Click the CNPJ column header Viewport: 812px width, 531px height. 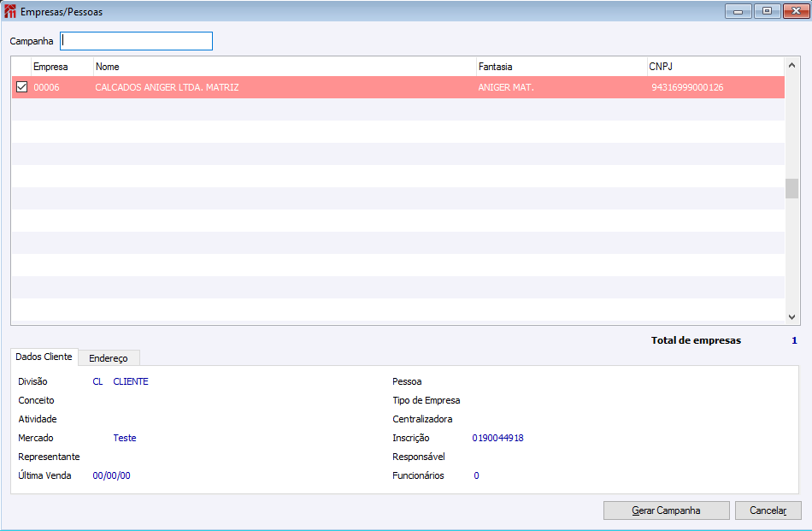715,67
